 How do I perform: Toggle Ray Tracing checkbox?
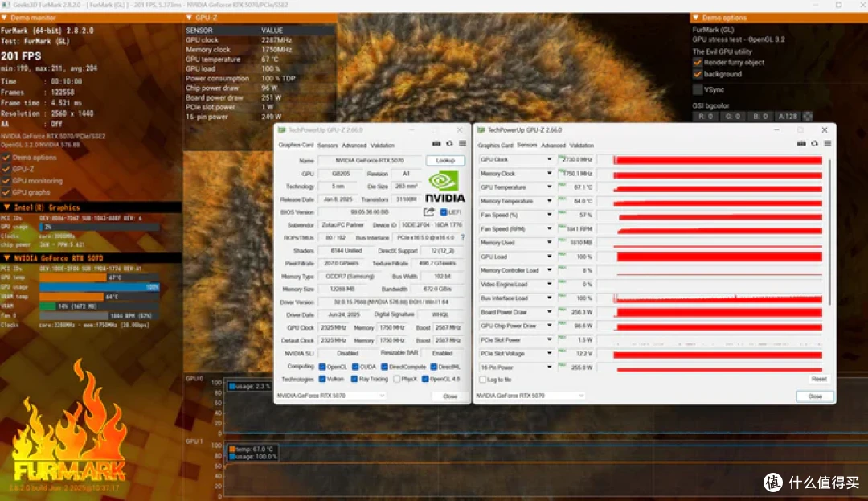click(354, 380)
